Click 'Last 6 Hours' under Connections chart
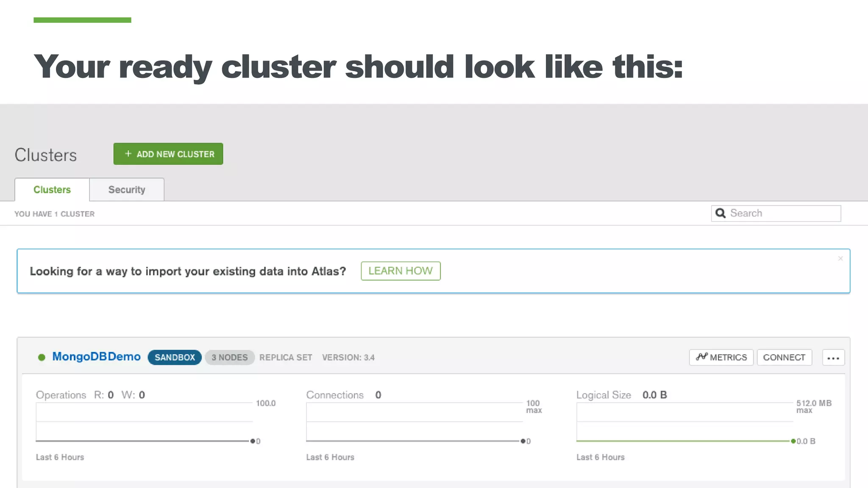Viewport: 868px width, 488px height. click(330, 457)
